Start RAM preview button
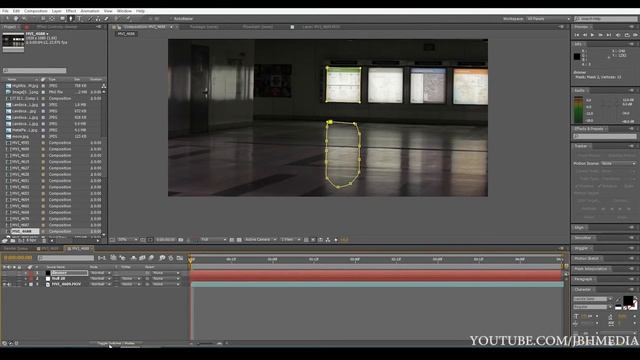Viewport: 640px width, 360px height. [635, 36]
